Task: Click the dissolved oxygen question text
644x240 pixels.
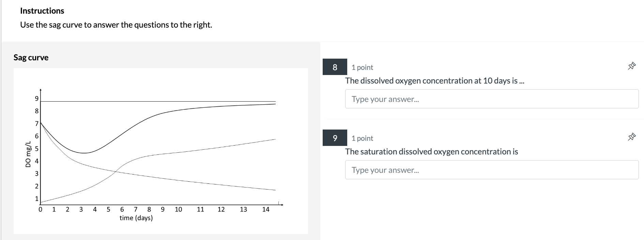Action: click(434, 81)
